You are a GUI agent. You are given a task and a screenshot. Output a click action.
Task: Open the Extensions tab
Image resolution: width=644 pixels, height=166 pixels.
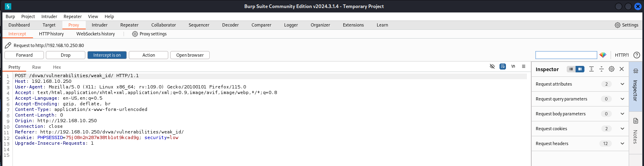353,25
